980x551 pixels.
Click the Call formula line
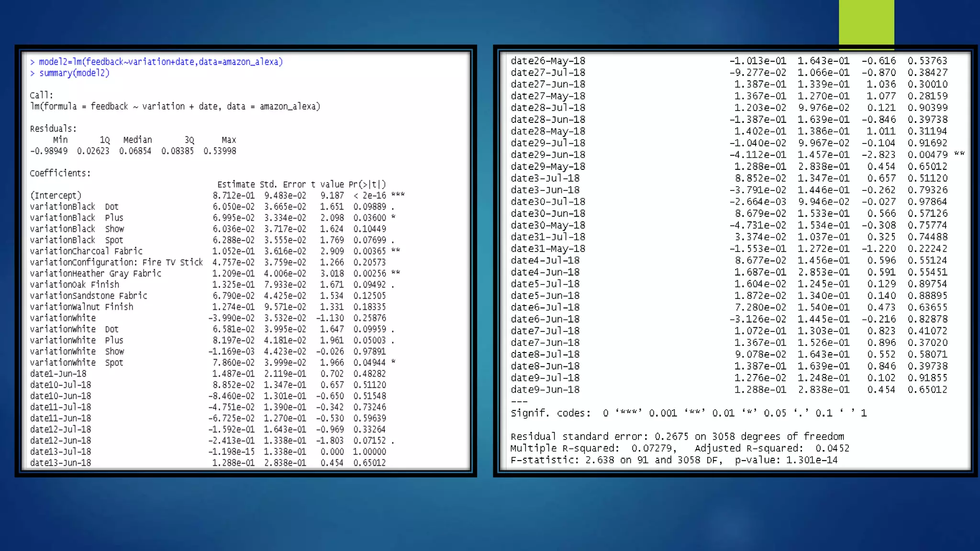point(175,106)
